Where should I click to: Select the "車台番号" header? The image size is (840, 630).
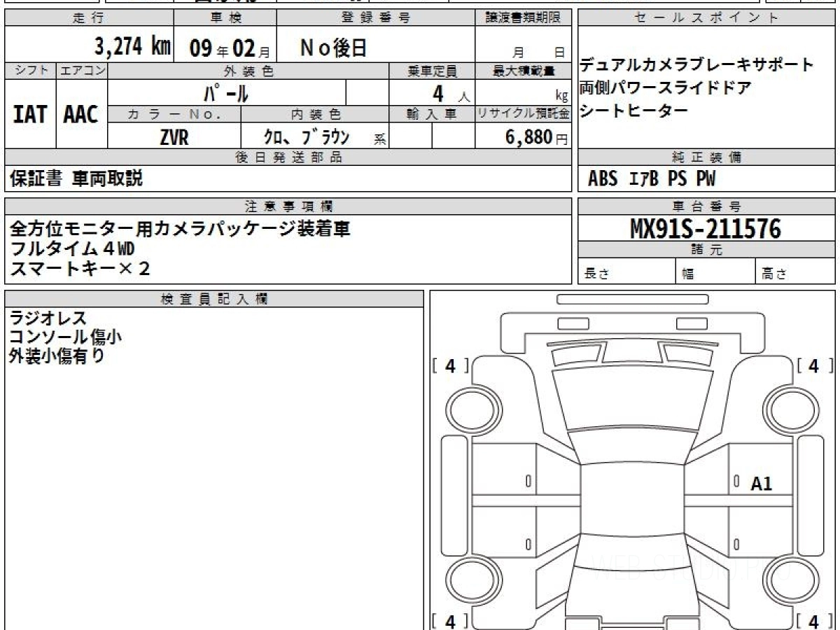(706, 206)
